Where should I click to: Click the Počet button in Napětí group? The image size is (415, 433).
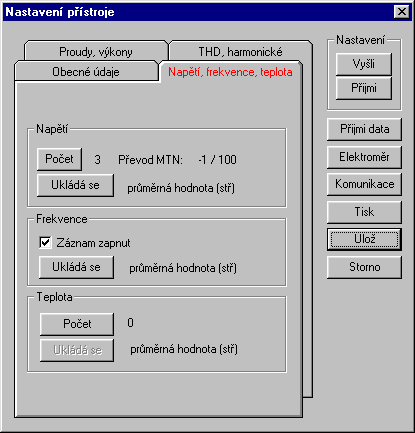point(59,159)
